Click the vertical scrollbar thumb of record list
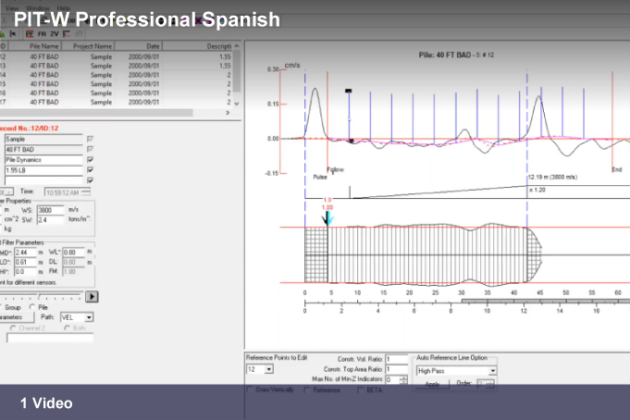Screen dimensions: 630x420 point(237,72)
